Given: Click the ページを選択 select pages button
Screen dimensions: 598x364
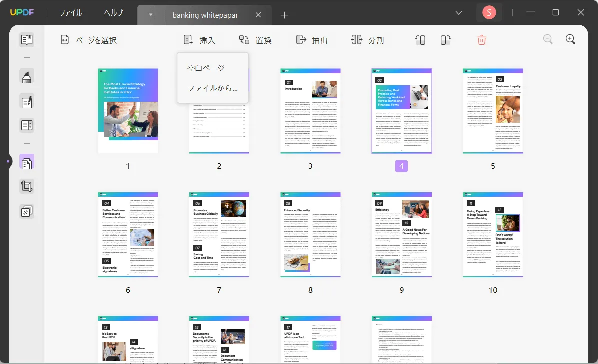Looking at the screenshot, I should click(x=89, y=40).
